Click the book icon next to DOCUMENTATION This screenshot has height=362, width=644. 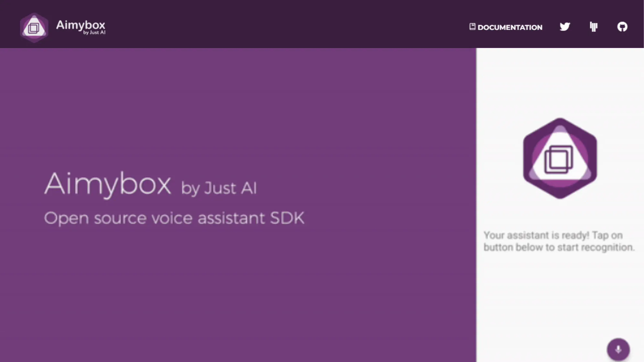click(472, 27)
